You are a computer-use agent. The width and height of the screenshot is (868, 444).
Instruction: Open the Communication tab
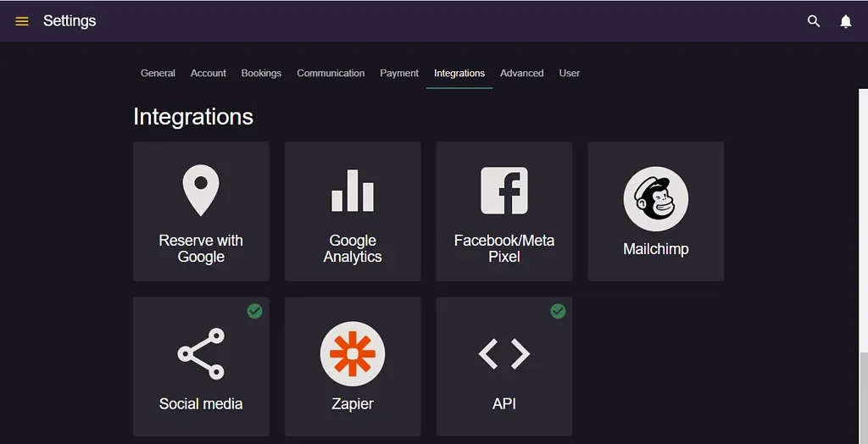pyautogui.click(x=331, y=73)
